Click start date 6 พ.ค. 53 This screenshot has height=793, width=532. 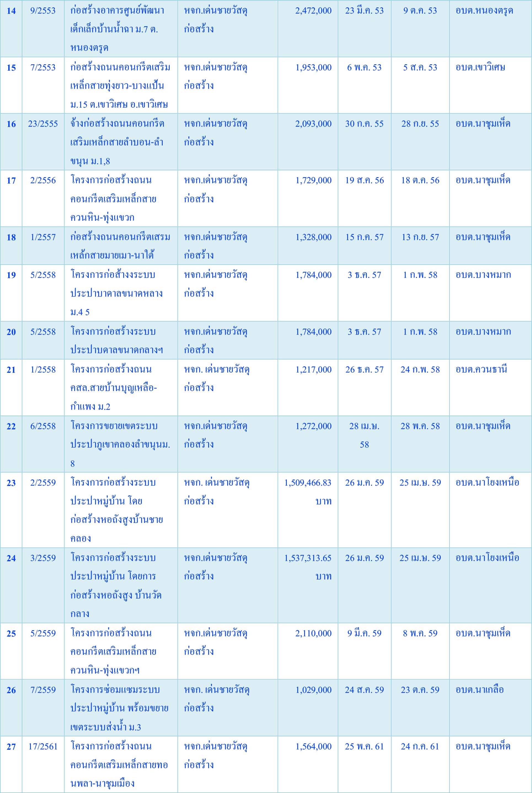pyautogui.click(x=364, y=68)
